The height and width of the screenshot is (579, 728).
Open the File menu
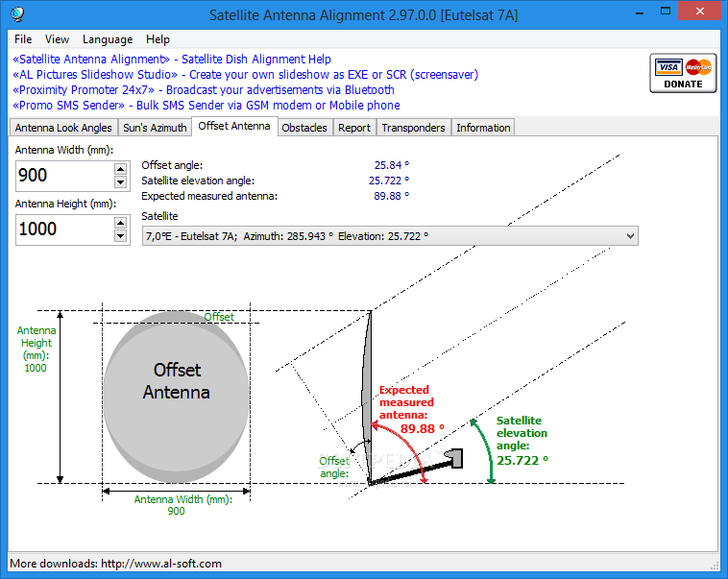[23, 39]
